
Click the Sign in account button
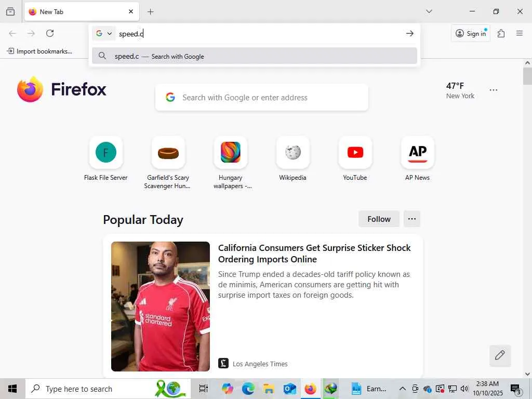pyautogui.click(x=471, y=33)
